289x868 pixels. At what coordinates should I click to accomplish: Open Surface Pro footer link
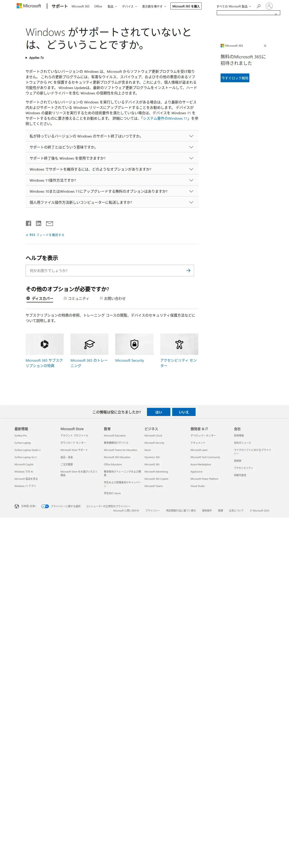(20, 436)
